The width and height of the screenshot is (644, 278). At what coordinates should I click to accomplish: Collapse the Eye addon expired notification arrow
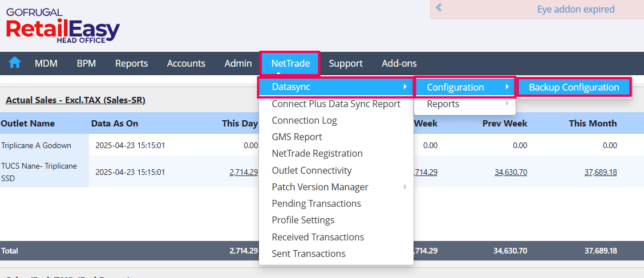[439, 9]
